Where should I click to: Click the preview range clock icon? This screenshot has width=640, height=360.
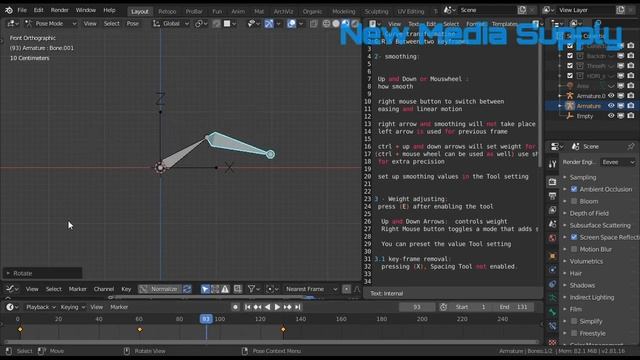(x=443, y=307)
